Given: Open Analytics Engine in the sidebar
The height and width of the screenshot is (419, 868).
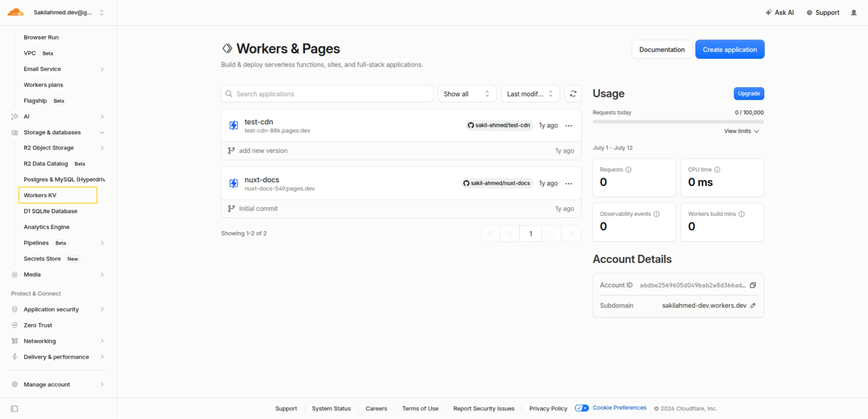Looking at the screenshot, I should tap(46, 227).
